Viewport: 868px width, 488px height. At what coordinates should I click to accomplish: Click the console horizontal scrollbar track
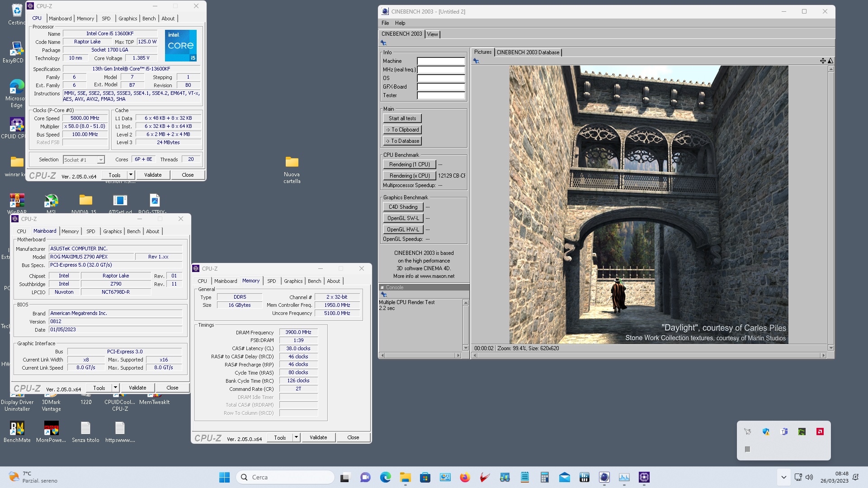click(420, 356)
